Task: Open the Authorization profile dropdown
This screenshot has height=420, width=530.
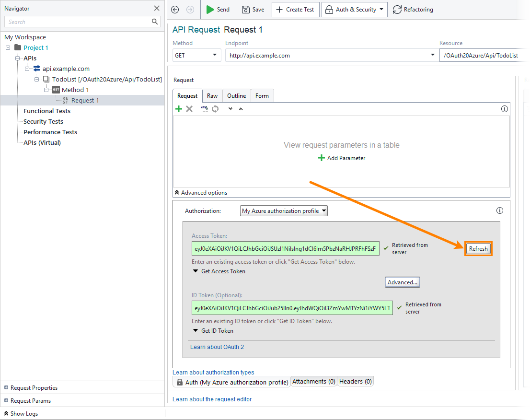Action: (x=284, y=211)
